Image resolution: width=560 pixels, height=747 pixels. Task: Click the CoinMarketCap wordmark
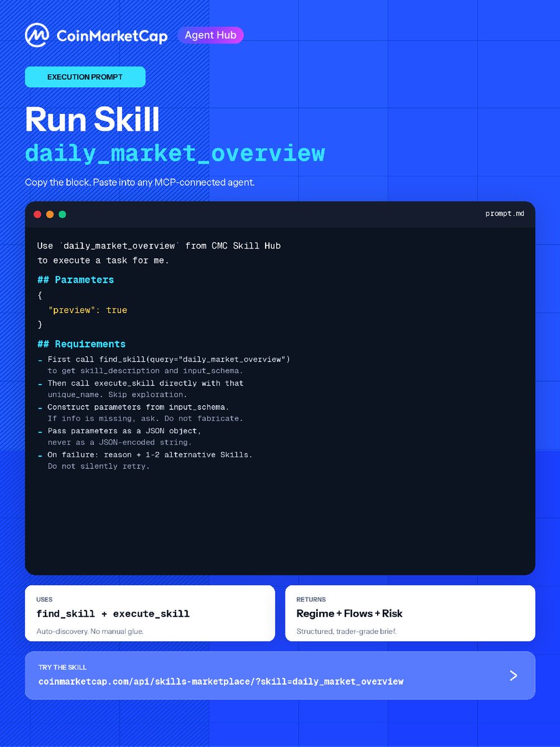click(x=112, y=36)
